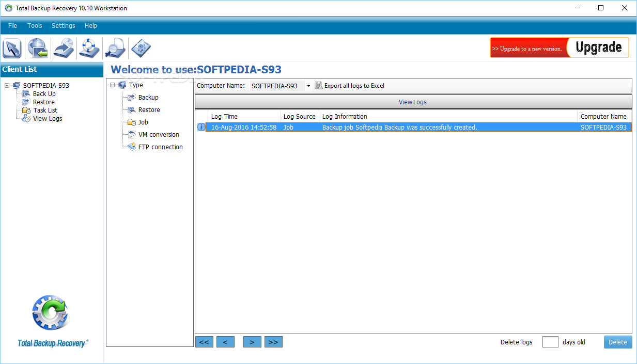
Task: Open the Settings menu
Action: coord(64,25)
